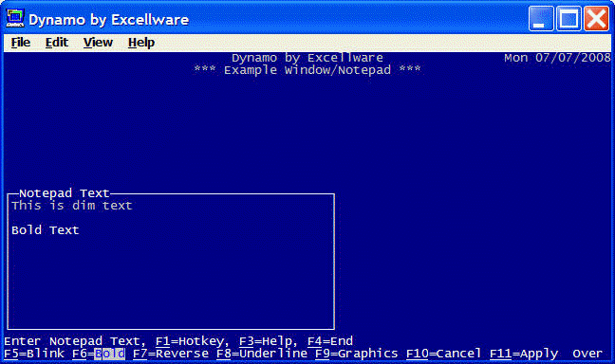Open the View menu
The image size is (615, 364).
[98, 43]
